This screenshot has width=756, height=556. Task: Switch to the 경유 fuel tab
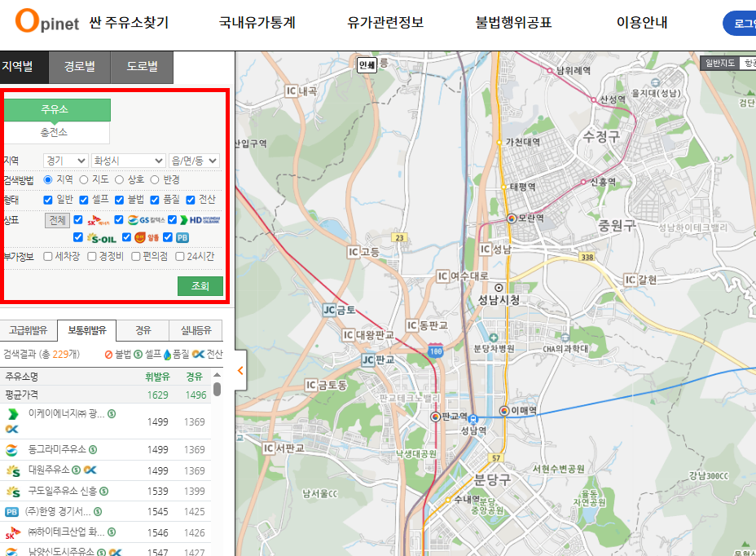point(141,329)
